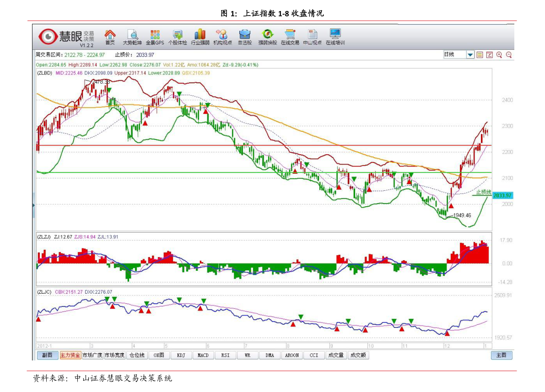This screenshot has height=392, width=545.
Task: Expand the left side panel handle
Action: click(34, 205)
